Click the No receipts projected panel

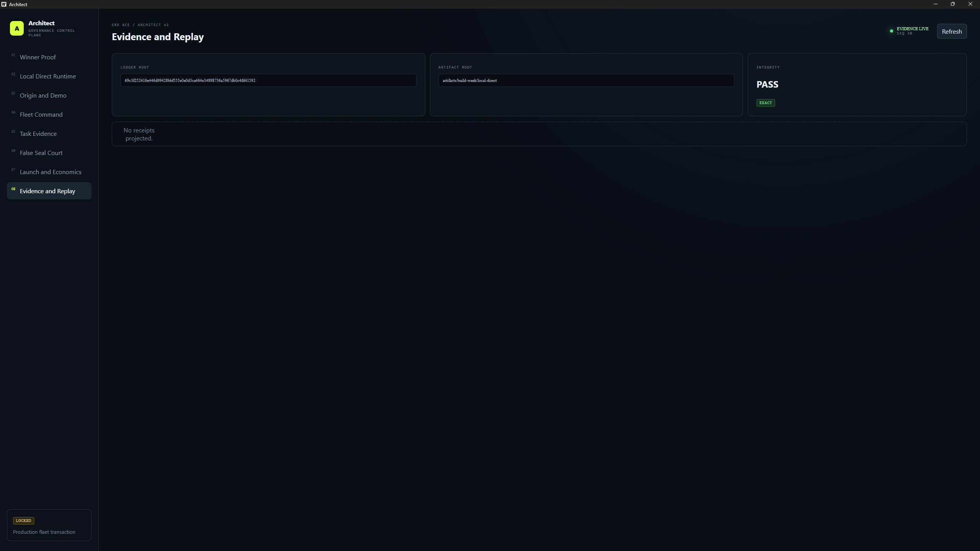point(539,134)
